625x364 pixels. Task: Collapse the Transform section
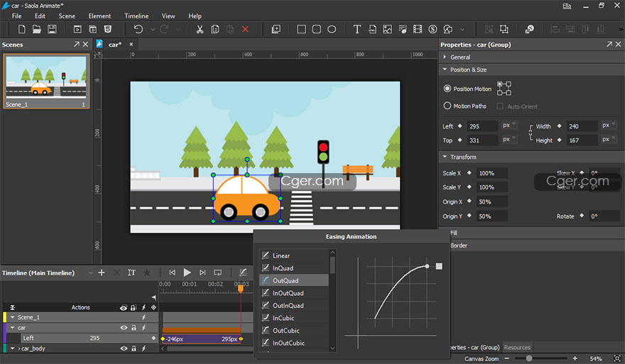coord(445,157)
